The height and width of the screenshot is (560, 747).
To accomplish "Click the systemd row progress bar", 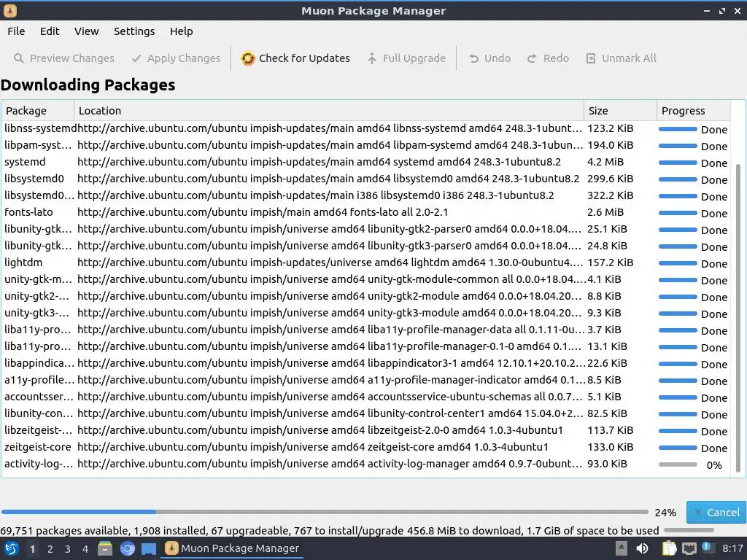I will coord(678,163).
